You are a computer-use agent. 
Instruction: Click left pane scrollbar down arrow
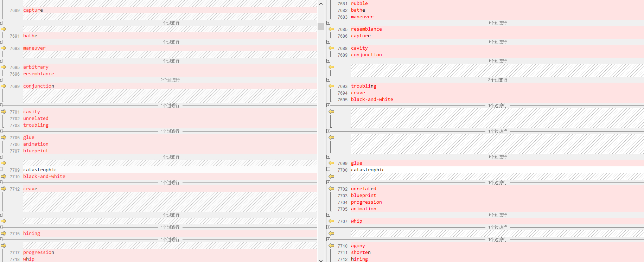321,260
